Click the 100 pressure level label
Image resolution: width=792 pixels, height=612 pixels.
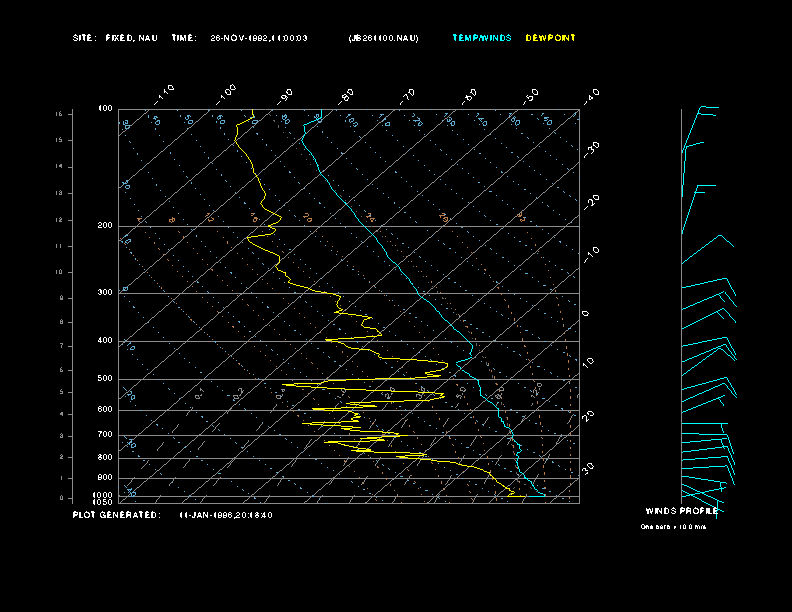tap(105, 109)
